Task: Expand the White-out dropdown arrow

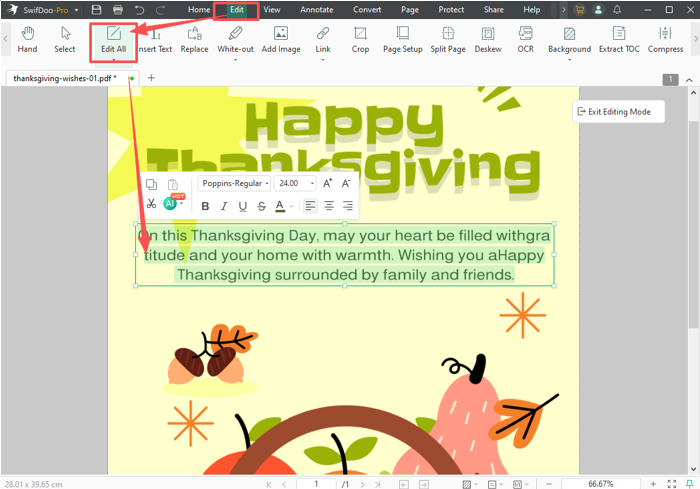Action: click(x=235, y=59)
